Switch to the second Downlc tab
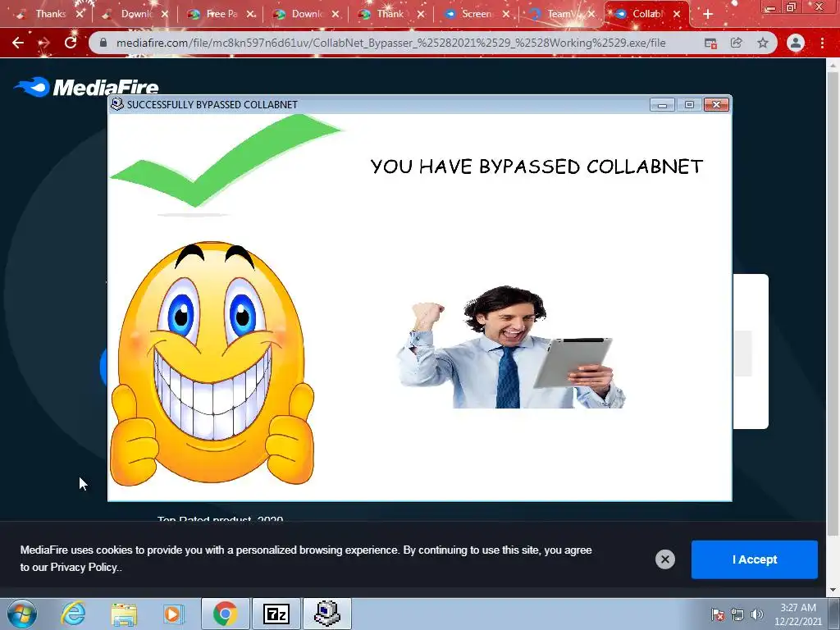Viewport: 840px width, 630px height. 305,14
